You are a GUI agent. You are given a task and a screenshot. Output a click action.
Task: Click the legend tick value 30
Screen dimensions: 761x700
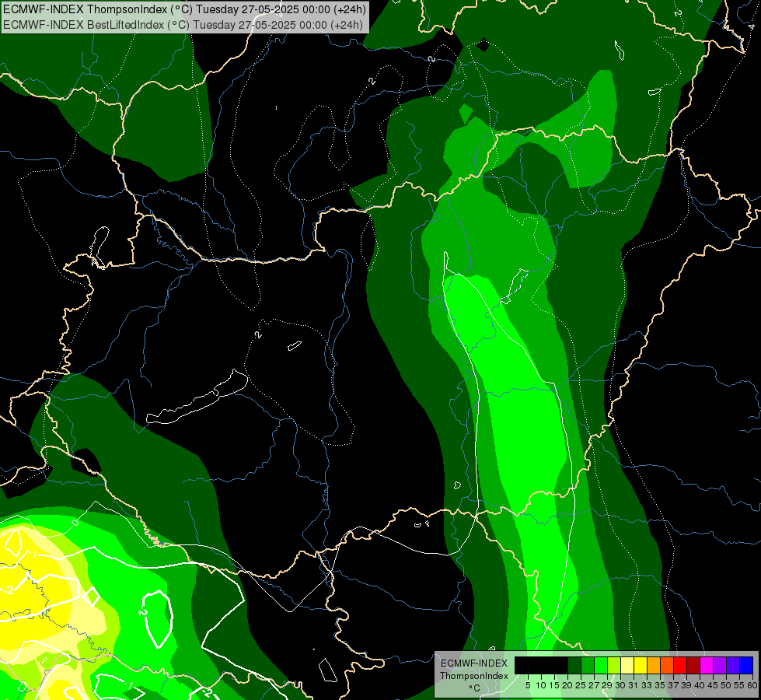620,685
